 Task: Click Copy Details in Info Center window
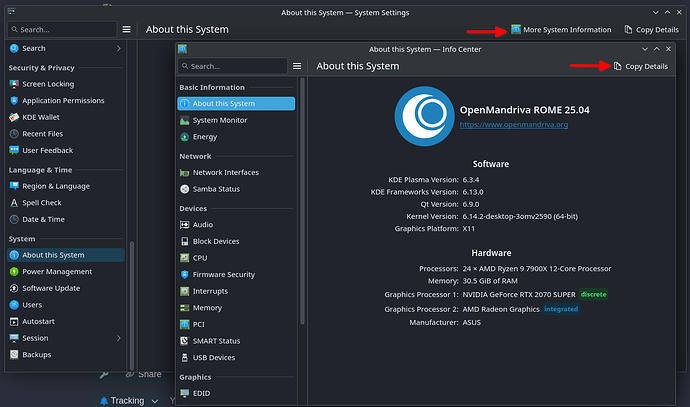point(641,66)
